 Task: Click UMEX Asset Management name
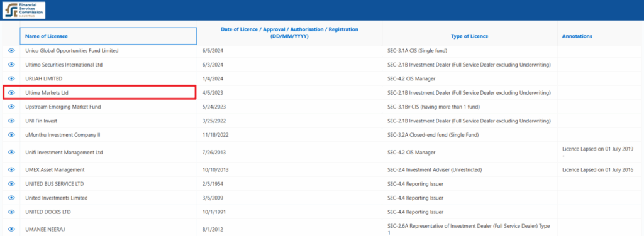pos(55,169)
